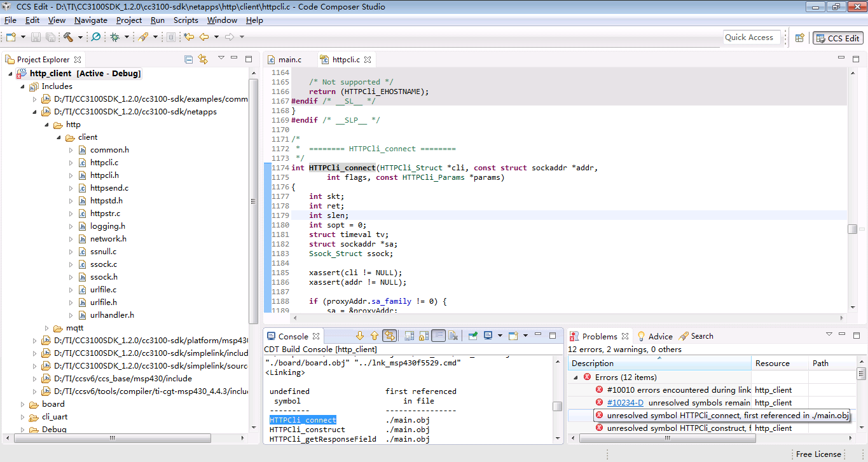This screenshot has width=868, height=462.
Task: Click the Debug bug icon
Action: 114,37
